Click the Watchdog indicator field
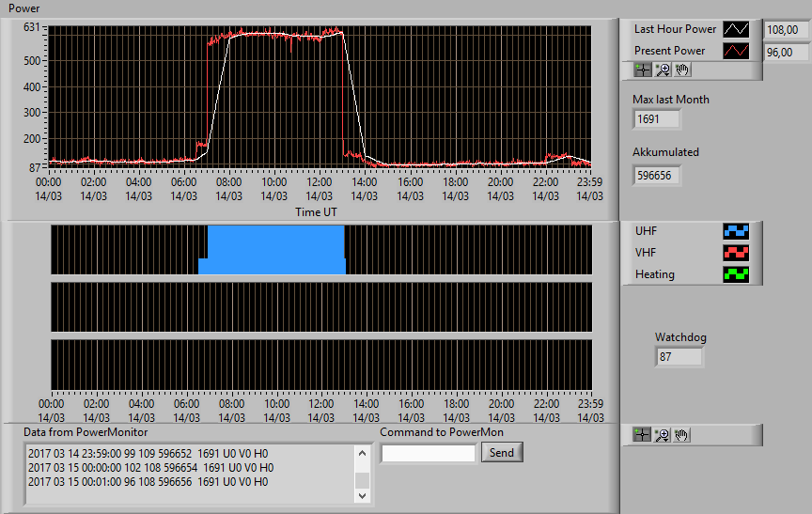The image size is (812, 514). 679,357
